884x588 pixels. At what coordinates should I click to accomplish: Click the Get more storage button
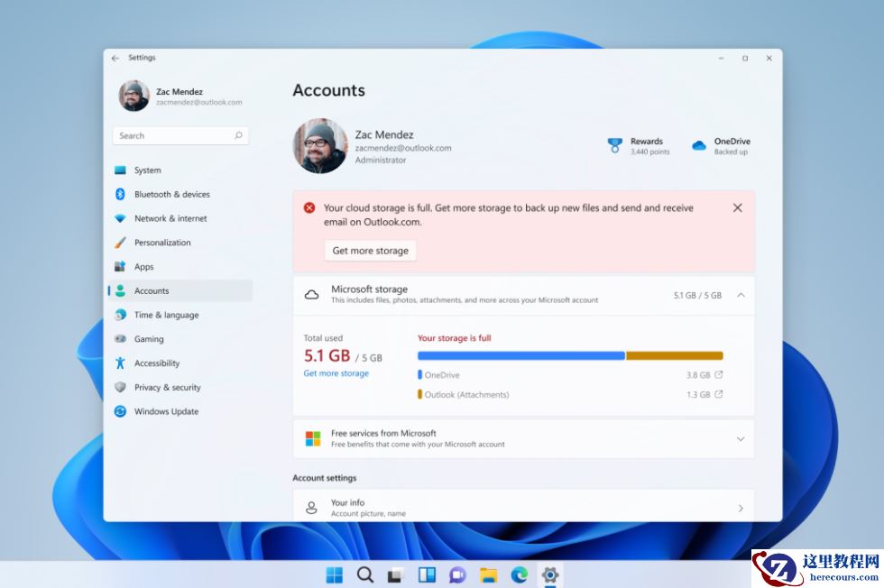pos(370,251)
